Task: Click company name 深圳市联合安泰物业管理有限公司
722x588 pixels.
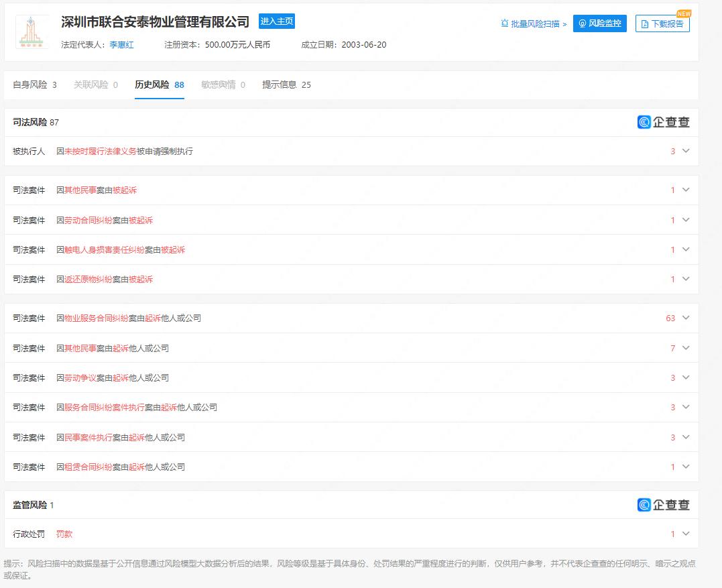Action: [155, 21]
